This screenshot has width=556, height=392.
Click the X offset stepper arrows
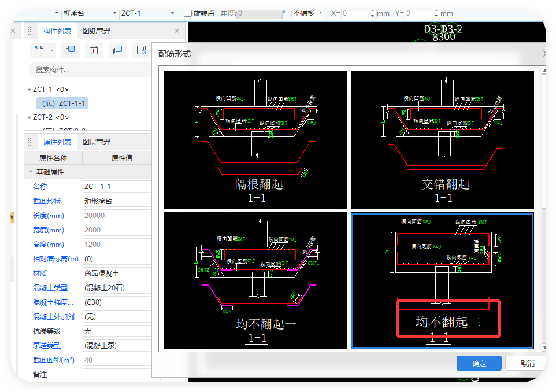[x=372, y=14]
